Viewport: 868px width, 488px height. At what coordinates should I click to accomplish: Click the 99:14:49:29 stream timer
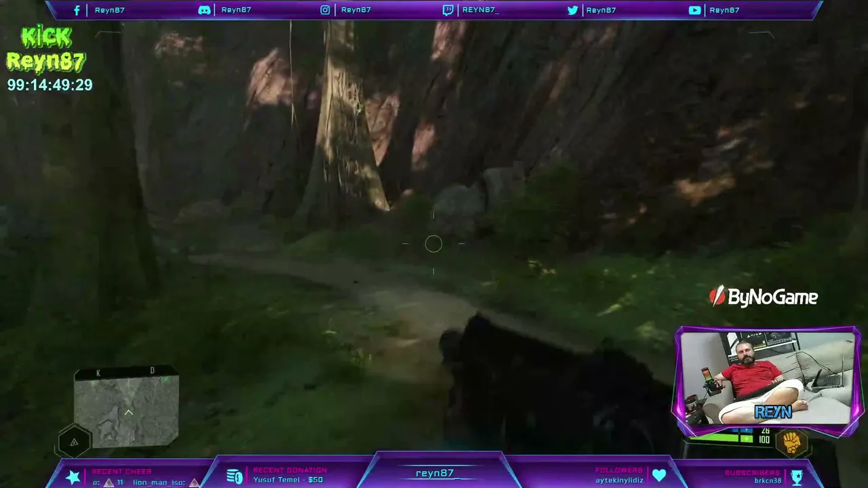pyautogui.click(x=50, y=85)
